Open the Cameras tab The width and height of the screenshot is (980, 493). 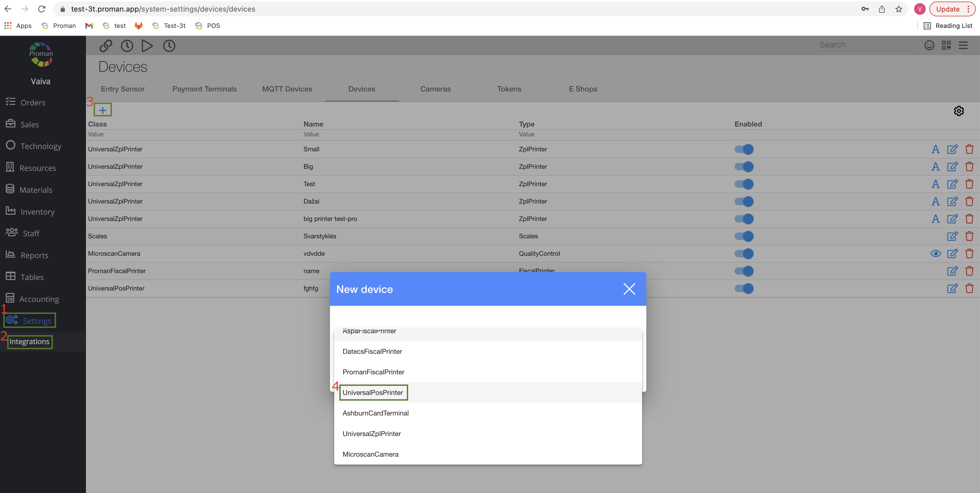[x=435, y=89]
